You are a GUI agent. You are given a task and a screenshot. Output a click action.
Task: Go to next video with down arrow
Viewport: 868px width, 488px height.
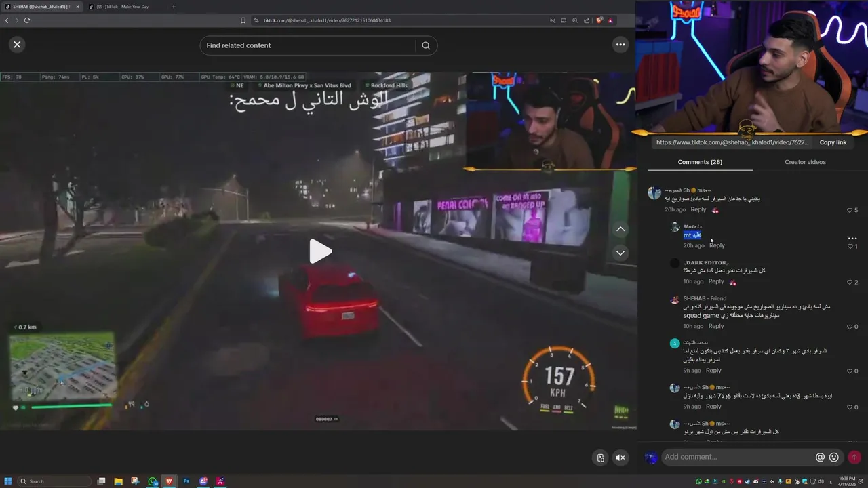pyautogui.click(x=620, y=253)
